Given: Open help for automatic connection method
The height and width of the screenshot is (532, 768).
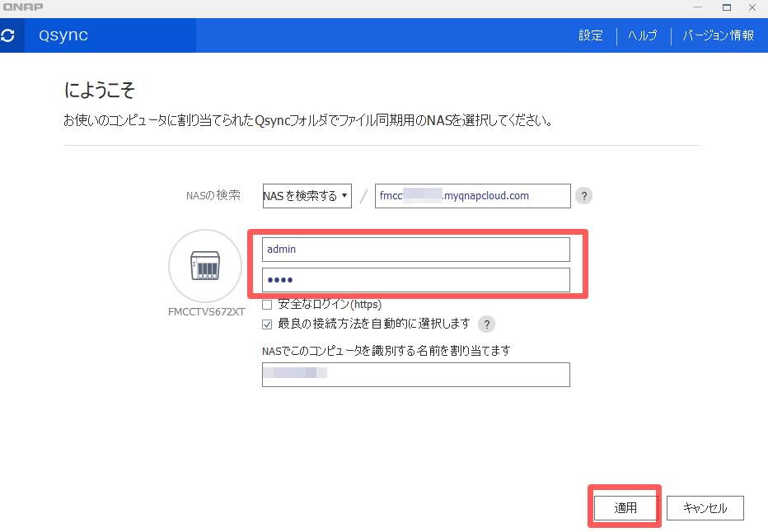Looking at the screenshot, I should click(486, 324).
